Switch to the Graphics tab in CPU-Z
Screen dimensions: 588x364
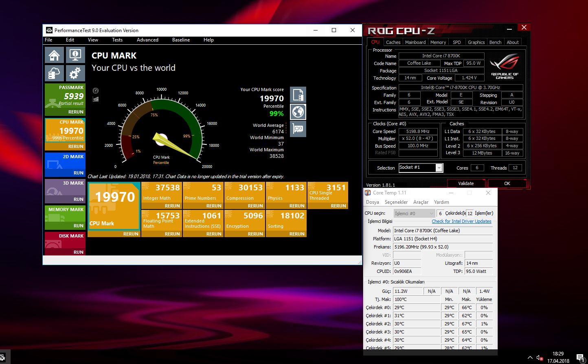(476, 42)
